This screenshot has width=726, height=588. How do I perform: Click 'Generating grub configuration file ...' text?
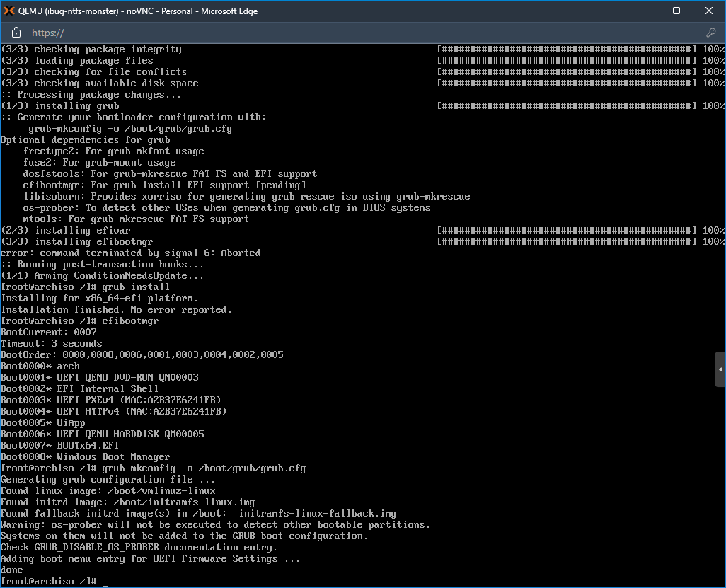point(108,480)
